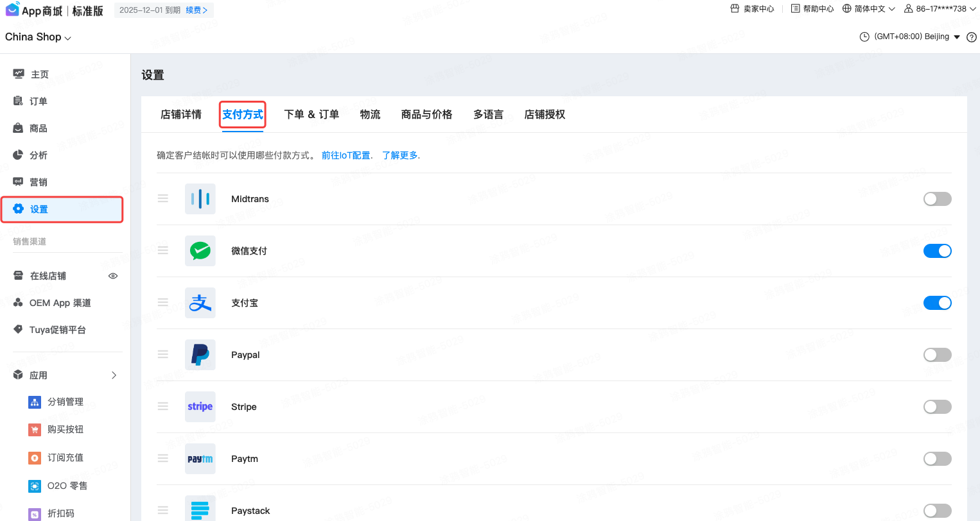Switch to the 店铺详情 tab

tap(181, 114)
